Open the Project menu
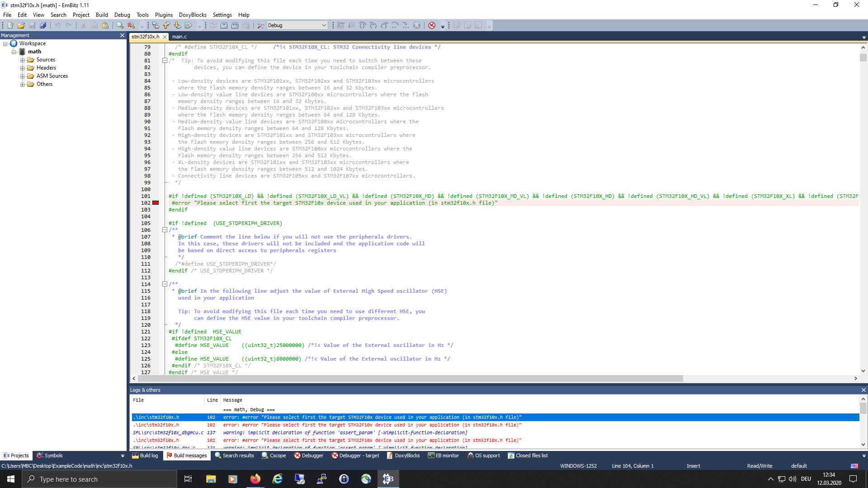 [x=81, y=14]
